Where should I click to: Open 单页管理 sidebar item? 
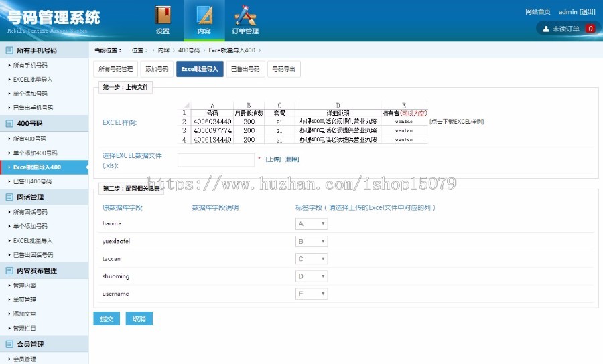[25, 300]
